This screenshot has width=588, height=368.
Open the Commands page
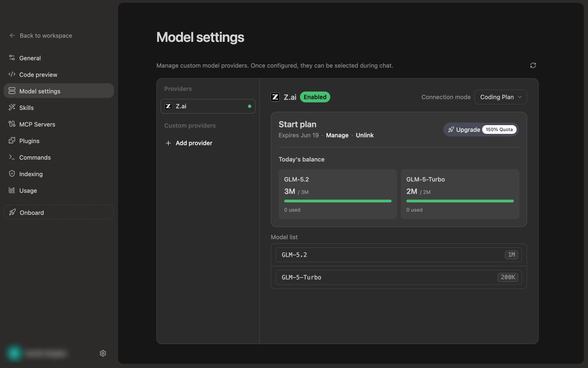(x=59, y=158)
